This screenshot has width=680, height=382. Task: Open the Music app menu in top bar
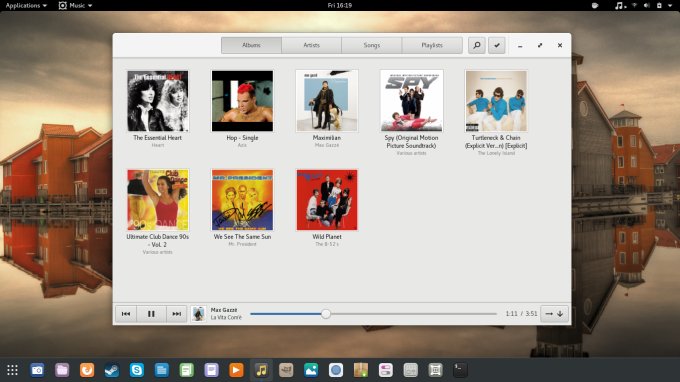(75, 5)
